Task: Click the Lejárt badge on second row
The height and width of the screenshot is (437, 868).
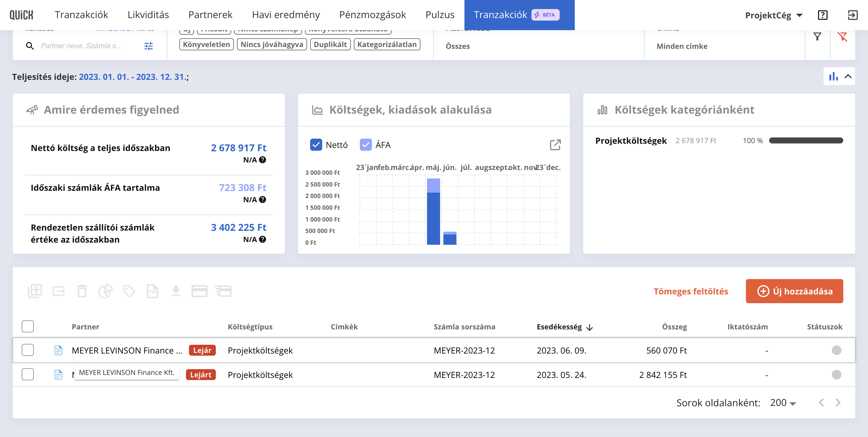Action: tap(201, 375)
